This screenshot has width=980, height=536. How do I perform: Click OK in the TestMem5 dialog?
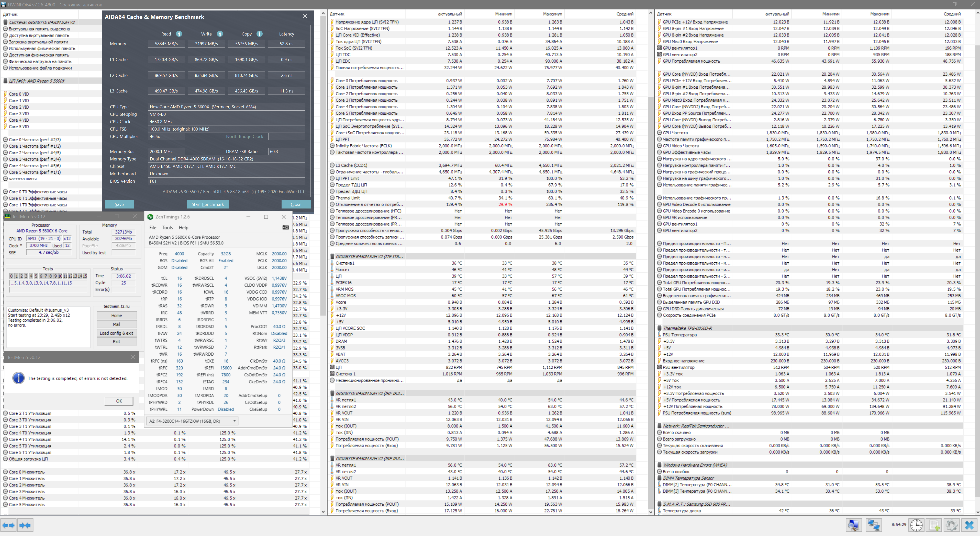click(119, 401)
